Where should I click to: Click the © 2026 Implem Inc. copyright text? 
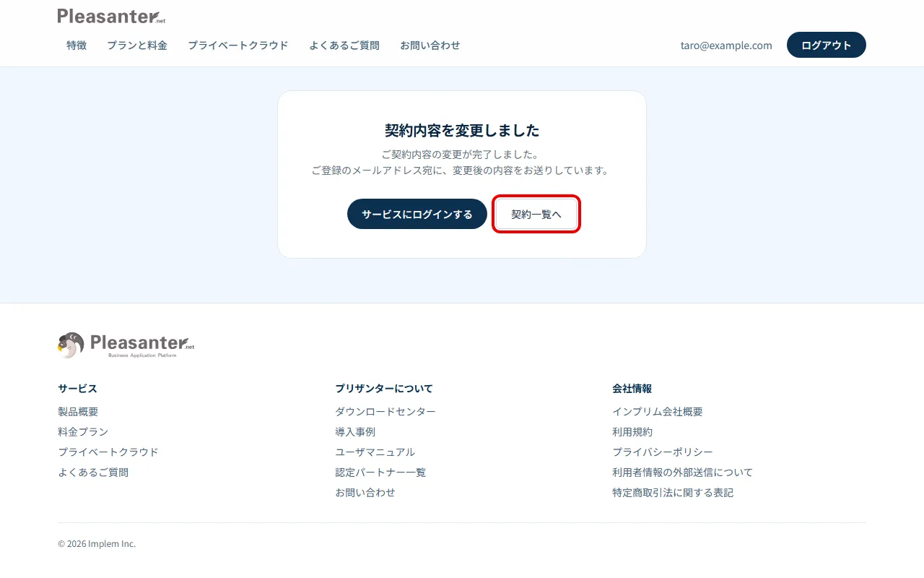pos(97,544)
